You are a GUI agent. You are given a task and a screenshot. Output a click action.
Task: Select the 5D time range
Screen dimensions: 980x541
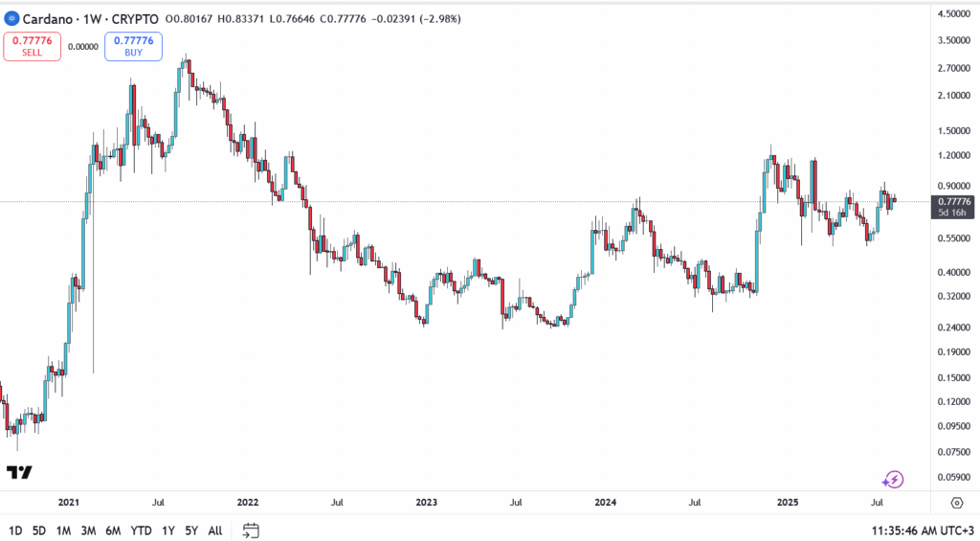click(38, 530)
